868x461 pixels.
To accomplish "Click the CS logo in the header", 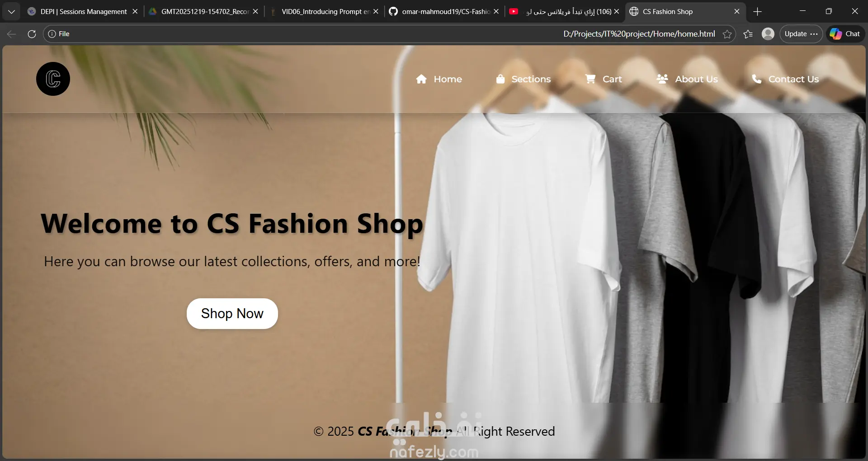I will click(x=53, y=79).
